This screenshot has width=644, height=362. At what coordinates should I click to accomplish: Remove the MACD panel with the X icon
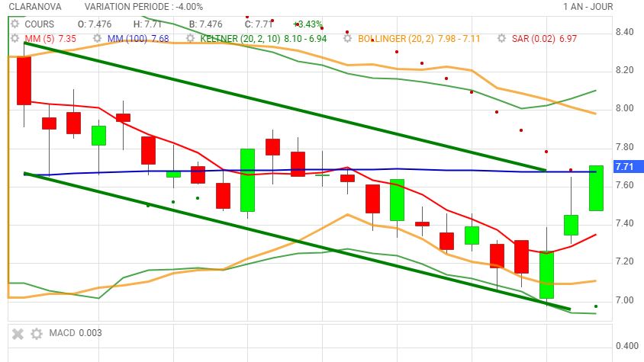[18, 334]
